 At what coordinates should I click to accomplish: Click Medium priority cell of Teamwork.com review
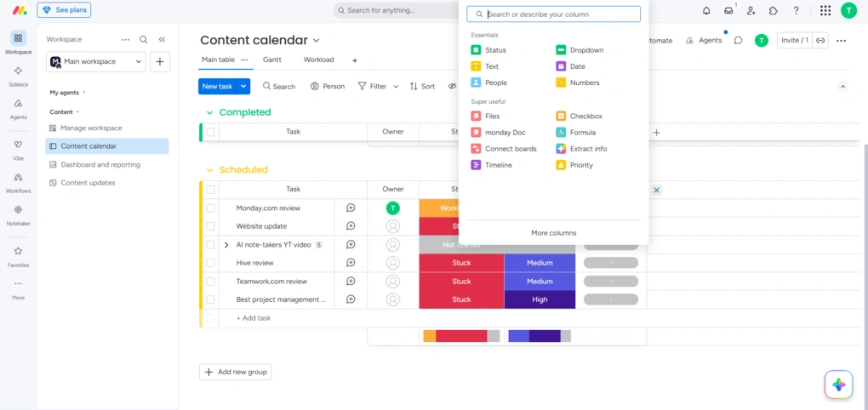(540, 281)
